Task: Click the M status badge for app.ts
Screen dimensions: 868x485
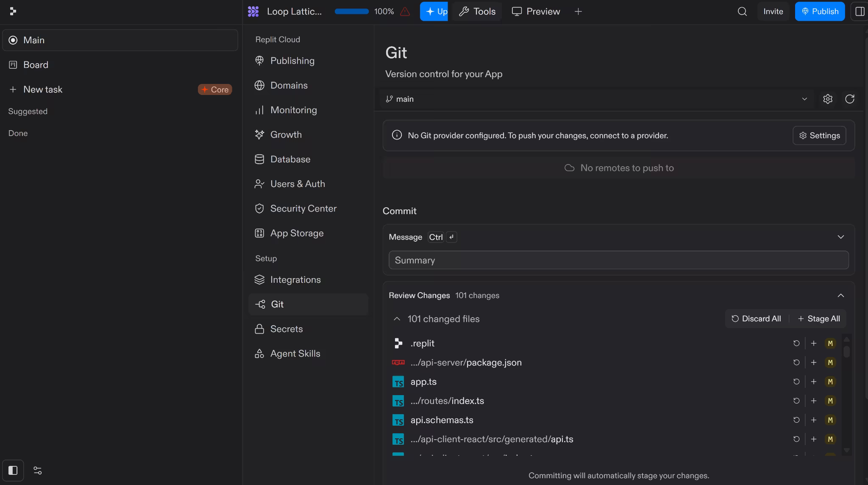Action: point(830,382)
